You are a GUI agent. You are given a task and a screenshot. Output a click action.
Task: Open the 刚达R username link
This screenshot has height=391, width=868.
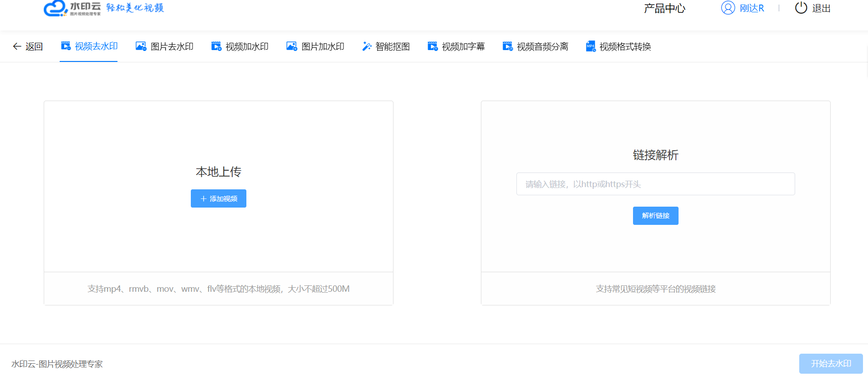coord(751,8)
